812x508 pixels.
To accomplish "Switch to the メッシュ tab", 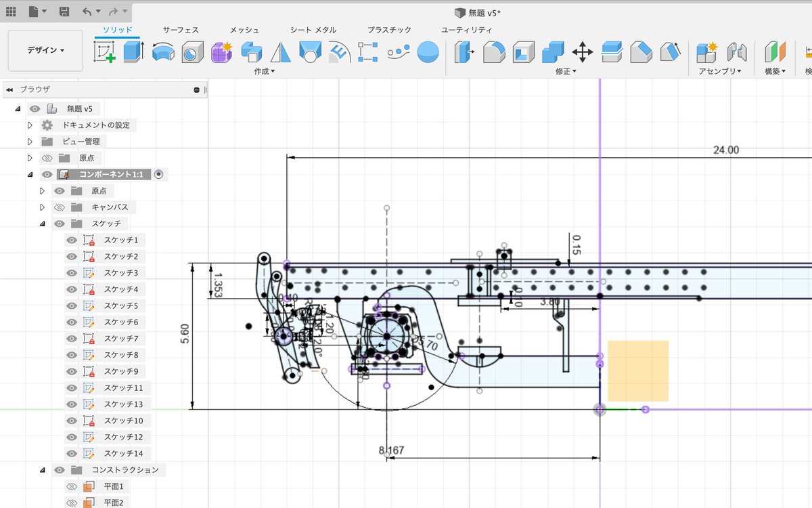I will [244, 30].
